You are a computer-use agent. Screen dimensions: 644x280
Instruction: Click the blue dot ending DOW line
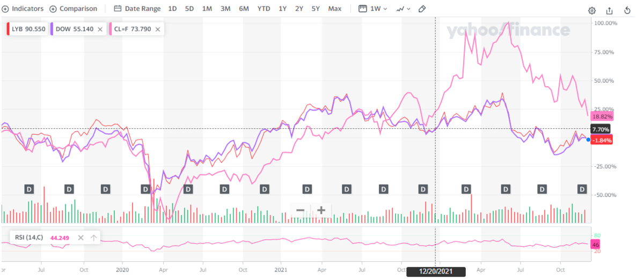588,140
